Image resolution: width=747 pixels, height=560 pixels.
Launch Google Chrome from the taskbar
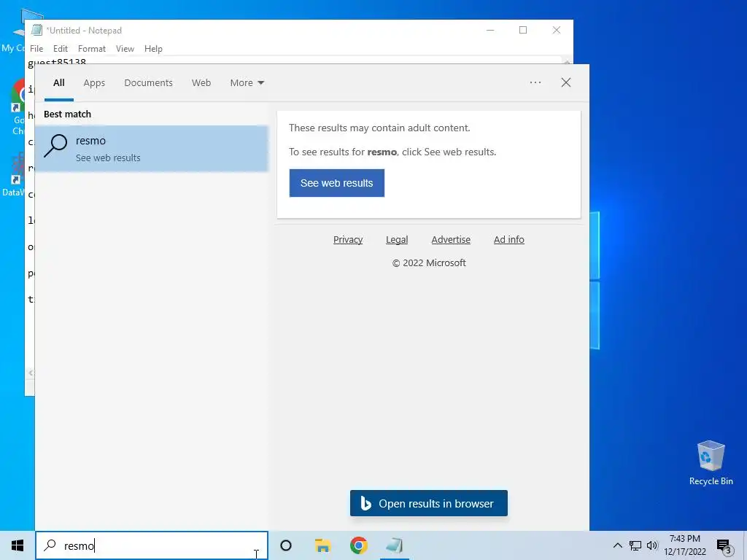point(359,545)
